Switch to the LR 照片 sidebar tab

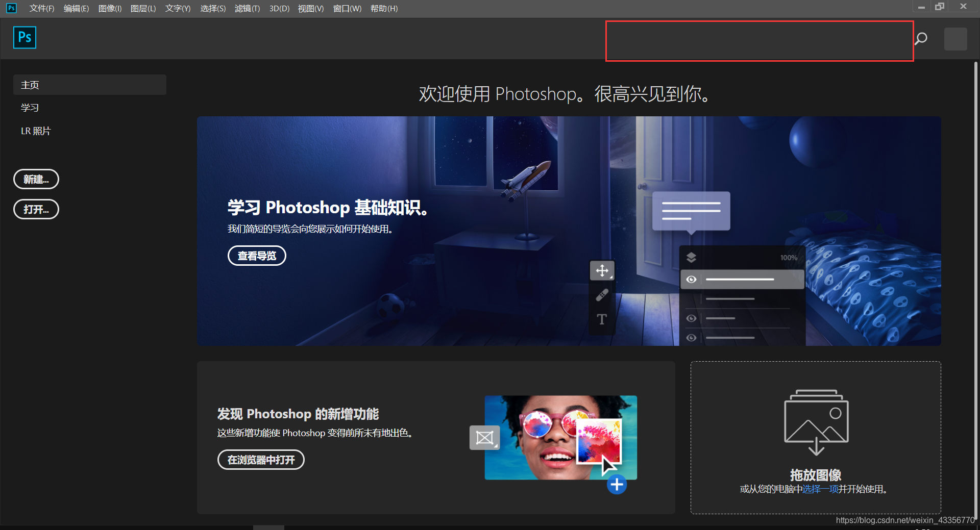[36, 131]
